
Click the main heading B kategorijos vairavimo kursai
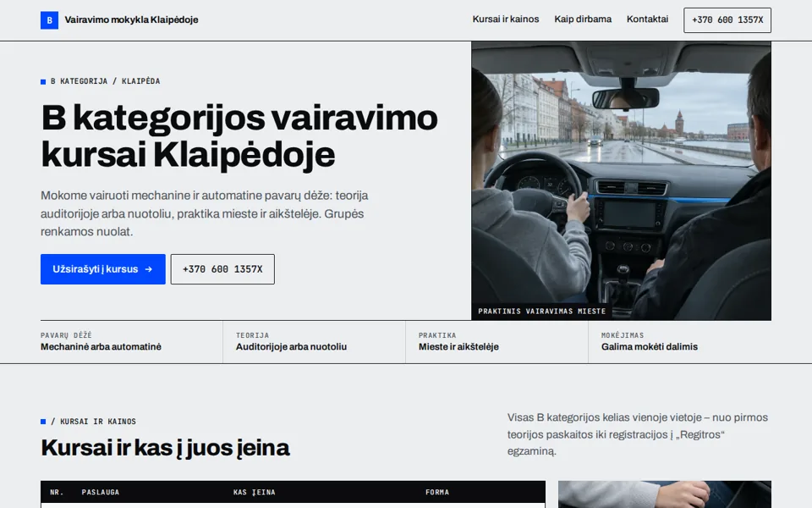(x=239, y=136)
